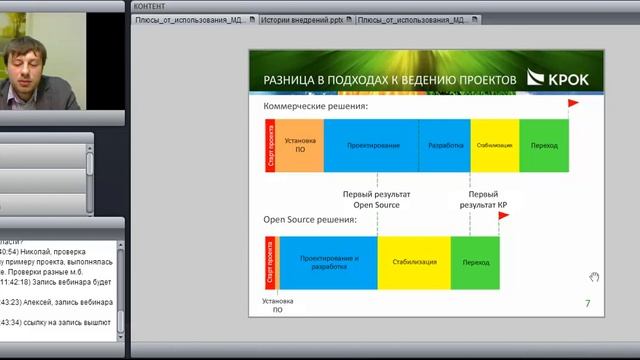Click the presenter webcam video

click(43, 61)
